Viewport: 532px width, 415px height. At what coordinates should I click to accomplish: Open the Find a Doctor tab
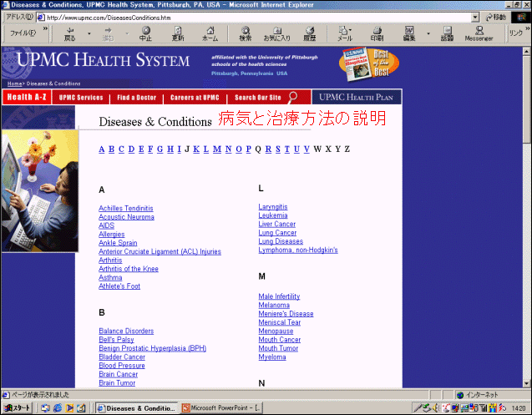(136, 97)
